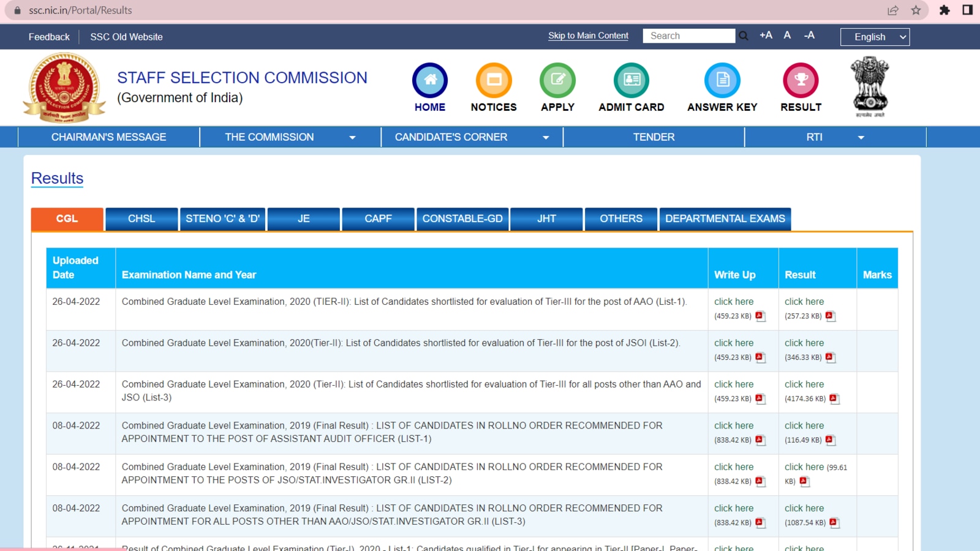The height and width of the screenshot is (551, 980).
Task: Open the TENDER menu item
Action: tap(654, 137)
